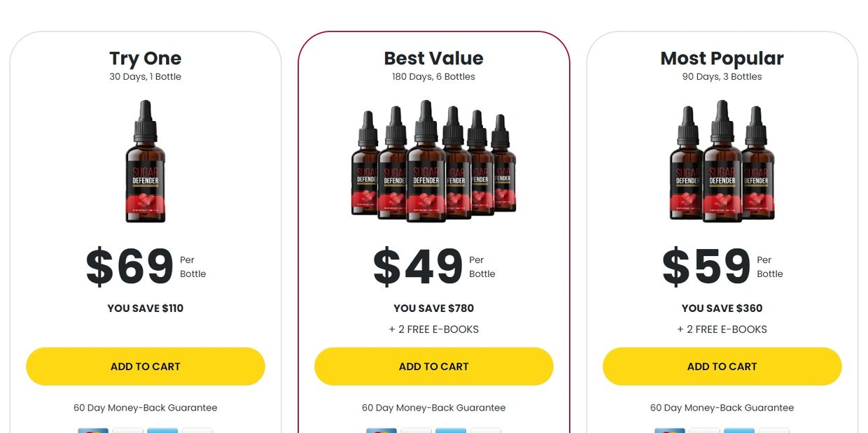868x433 pixels.
Task: Add the Best Value package to cart
Action: coord(434,367)
